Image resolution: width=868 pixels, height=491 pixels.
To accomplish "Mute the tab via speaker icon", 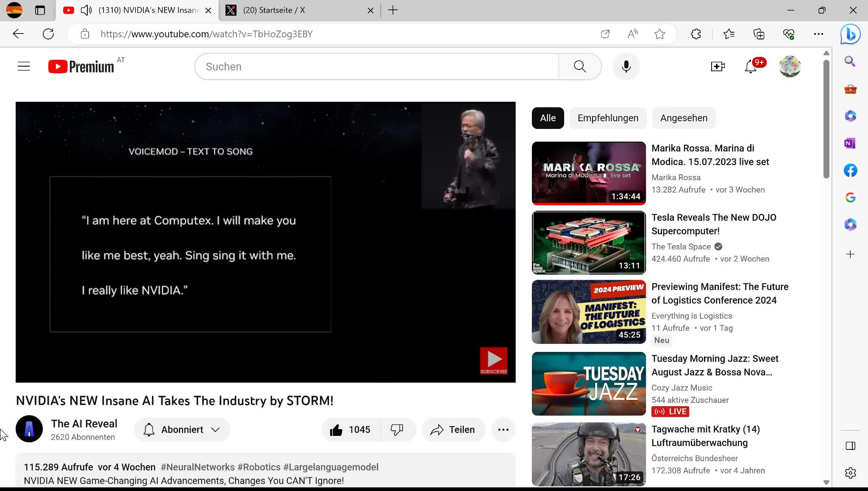I will point(86,10).
